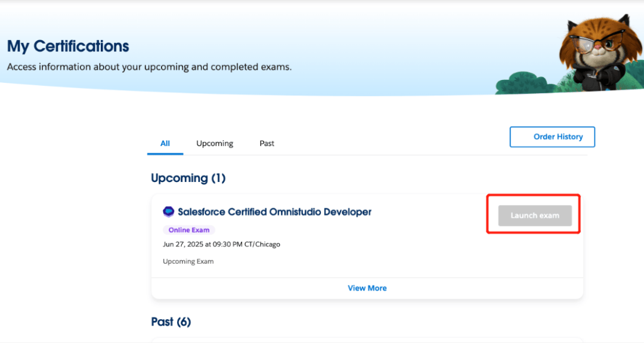Image resolution: width=644 pixels, height=343 pixels.
Task: Click the Upcoming Exam status text
Action: (x=188, y=261)
